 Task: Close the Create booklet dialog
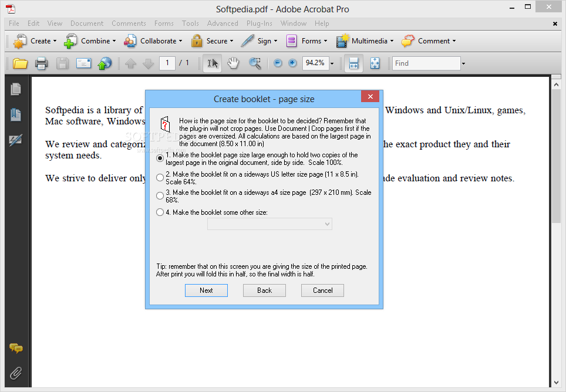point(370,96)
